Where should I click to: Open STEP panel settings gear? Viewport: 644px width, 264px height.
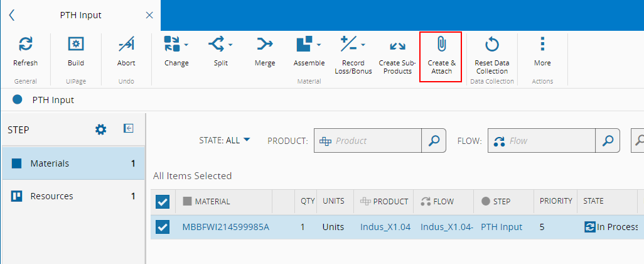(x=100, y=129)
